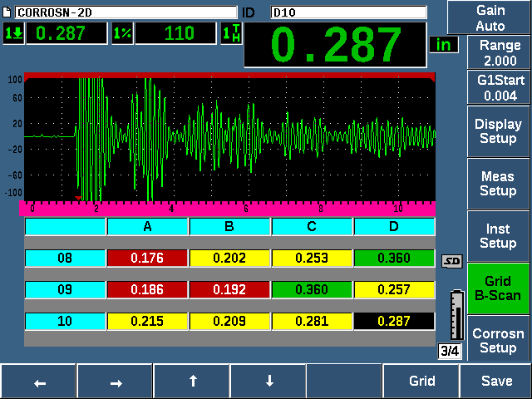Click the red gate start marker triangle
532x399 pixels.
(x=78, y=198)
